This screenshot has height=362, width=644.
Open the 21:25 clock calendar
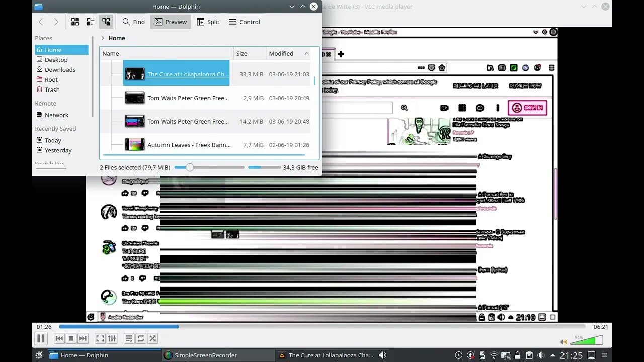571,355
